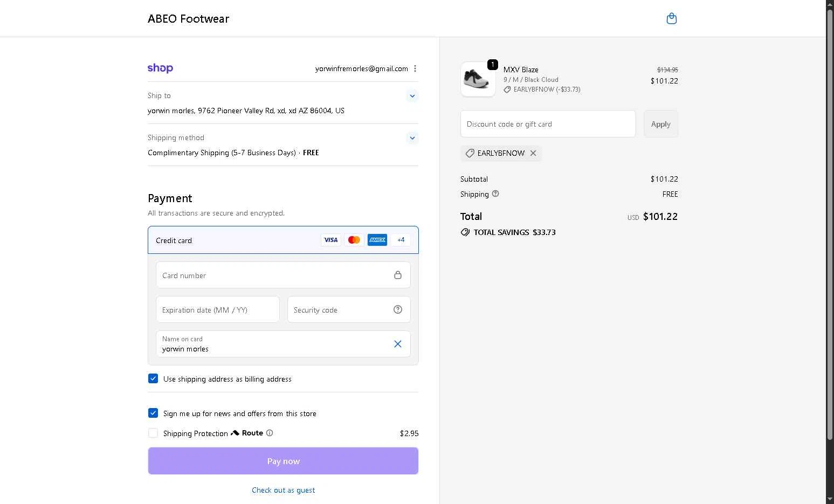Click the lock icon in Card number
834x504 pixels.
pyautogui.click(x=398, y=275)
